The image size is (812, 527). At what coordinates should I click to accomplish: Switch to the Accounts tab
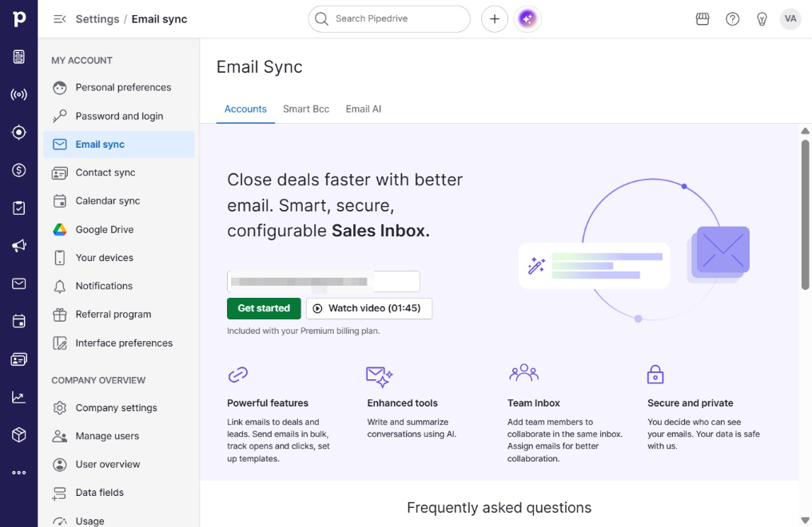[245, 109]
